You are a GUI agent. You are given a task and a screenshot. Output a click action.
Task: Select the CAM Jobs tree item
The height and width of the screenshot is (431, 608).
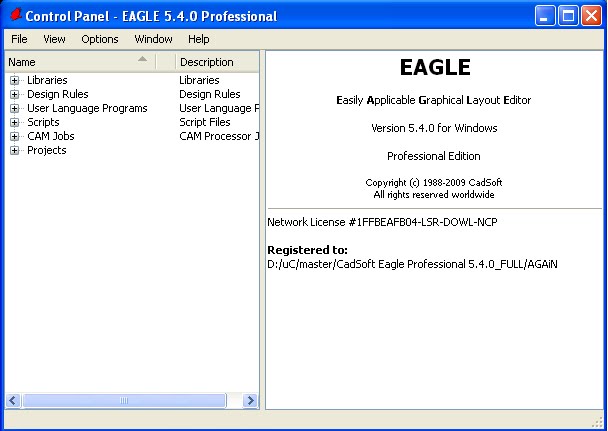pyautogui.click(x=50, y=136)
